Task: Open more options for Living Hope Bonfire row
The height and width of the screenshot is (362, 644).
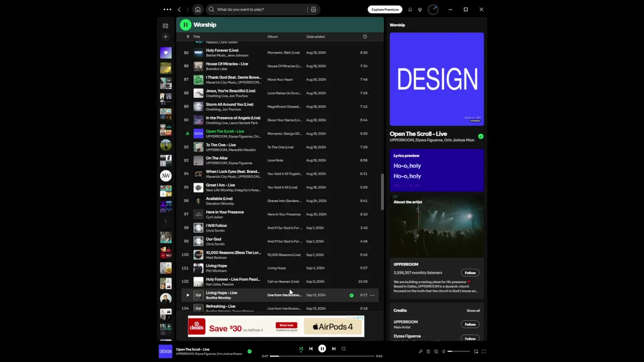Action: (372, 295)
